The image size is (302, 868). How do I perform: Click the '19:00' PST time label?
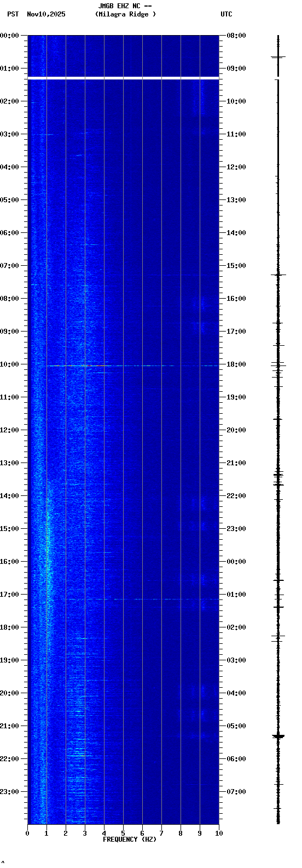(x=10, y=660)
